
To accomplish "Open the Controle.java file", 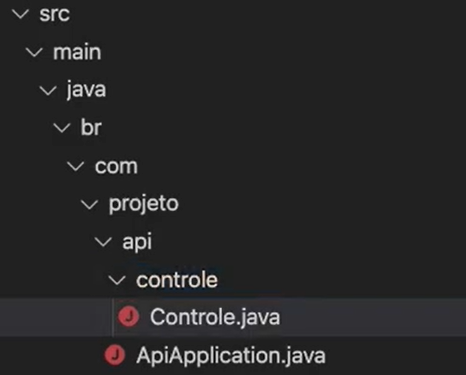I will click(x=215, y=317).
